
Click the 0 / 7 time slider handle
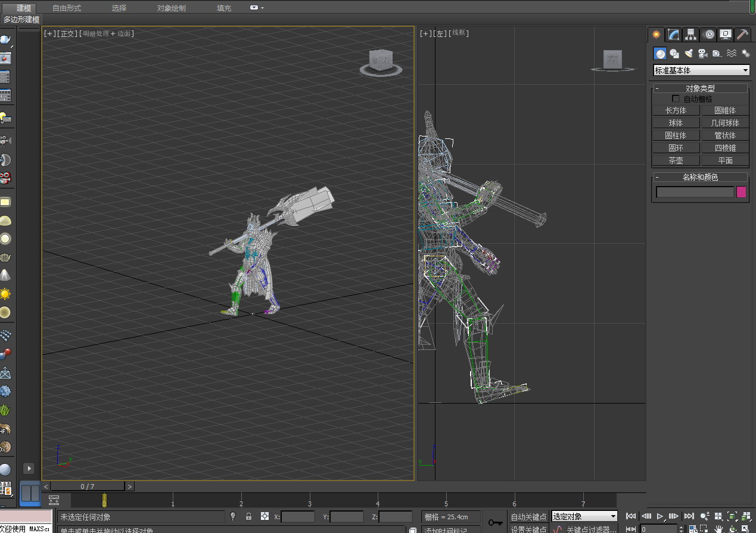(x=88, y=486)
